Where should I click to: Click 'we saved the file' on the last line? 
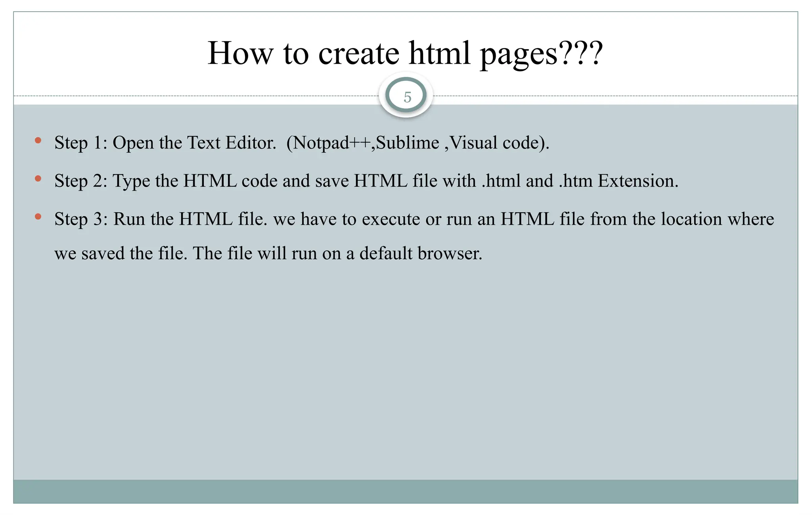click(x=120, y=254)
